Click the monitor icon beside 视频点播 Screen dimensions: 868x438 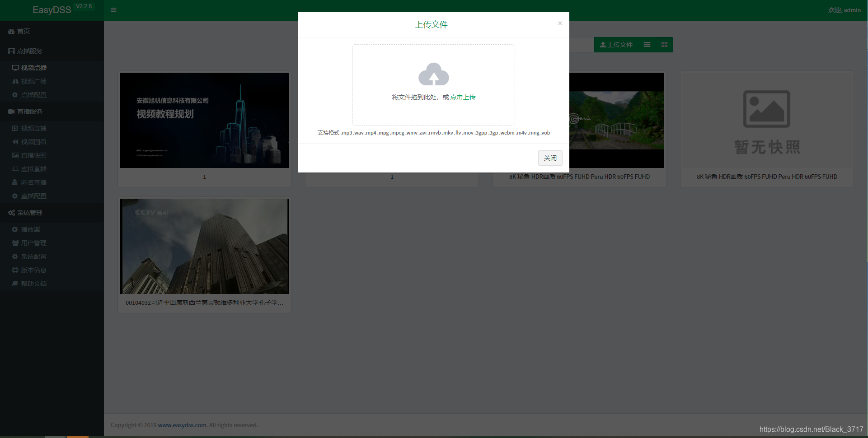click(x=15, y=68)
